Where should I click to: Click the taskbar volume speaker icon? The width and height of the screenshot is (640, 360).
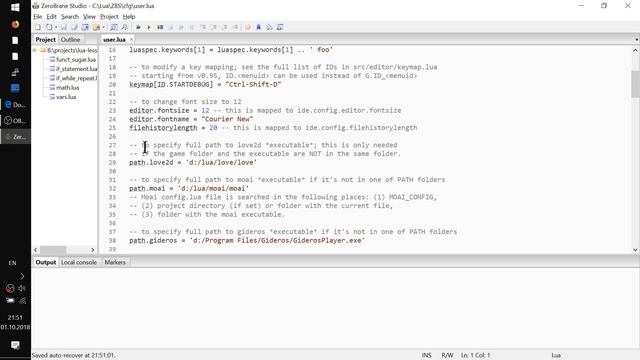(22, 289)
